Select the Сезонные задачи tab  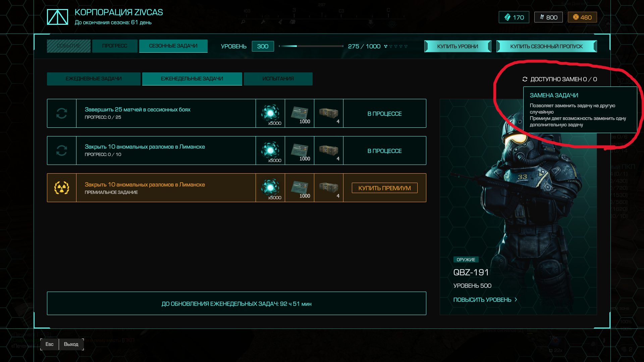tap(173, 46)
